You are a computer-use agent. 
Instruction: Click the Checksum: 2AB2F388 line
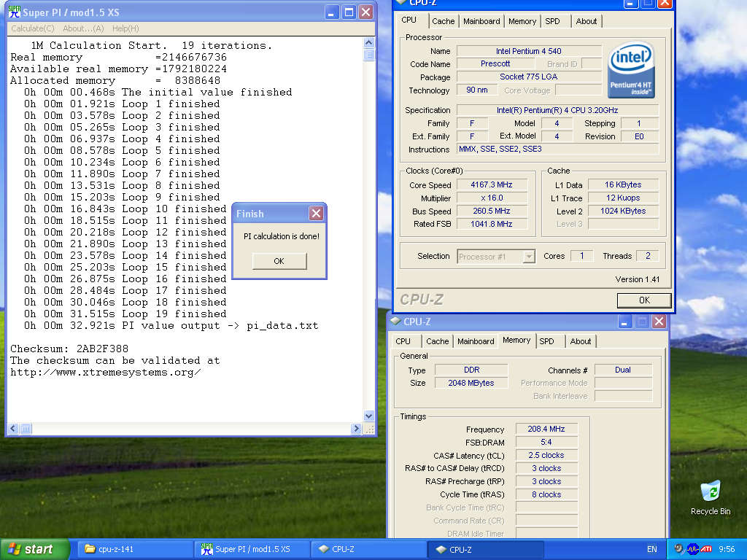pyautogui.click(x=69, y=349)
